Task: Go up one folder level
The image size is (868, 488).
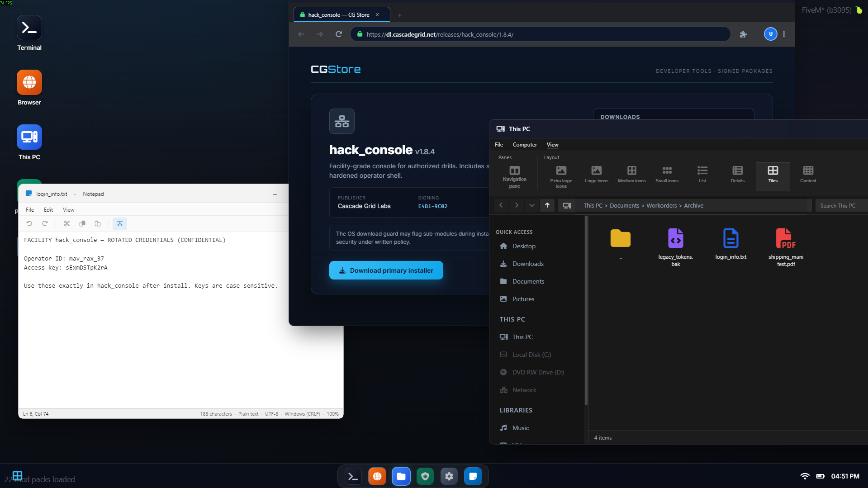Action: [547, 205]
